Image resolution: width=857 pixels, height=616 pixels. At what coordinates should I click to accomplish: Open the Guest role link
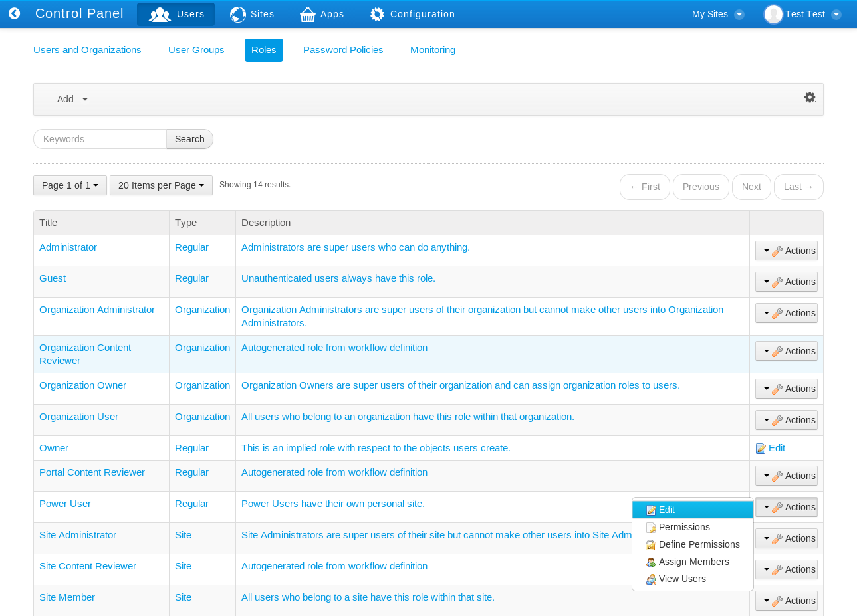click(x=53, y=278)
